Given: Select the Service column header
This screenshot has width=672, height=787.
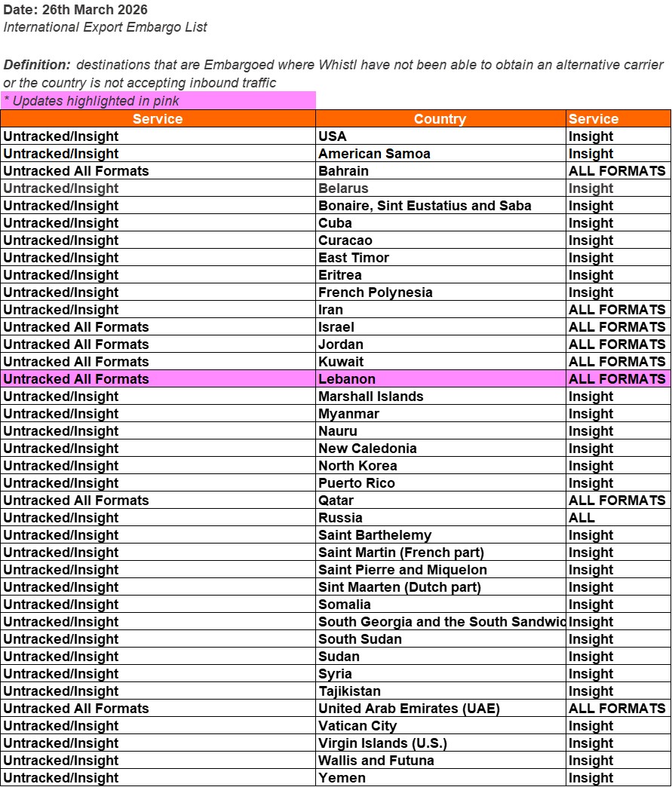Looking at the screenshot, I should 158,118.
